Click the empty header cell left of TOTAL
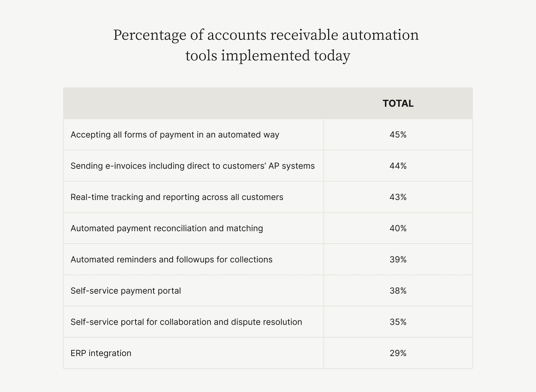 coord(193,104)
